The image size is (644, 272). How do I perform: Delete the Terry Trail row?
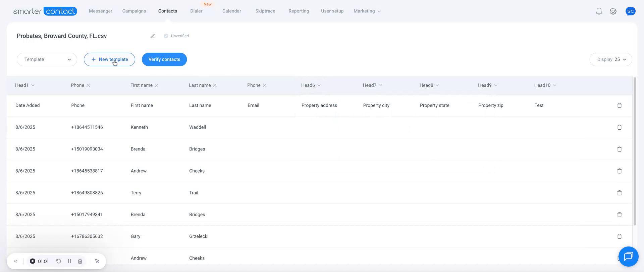click(620, 193)
